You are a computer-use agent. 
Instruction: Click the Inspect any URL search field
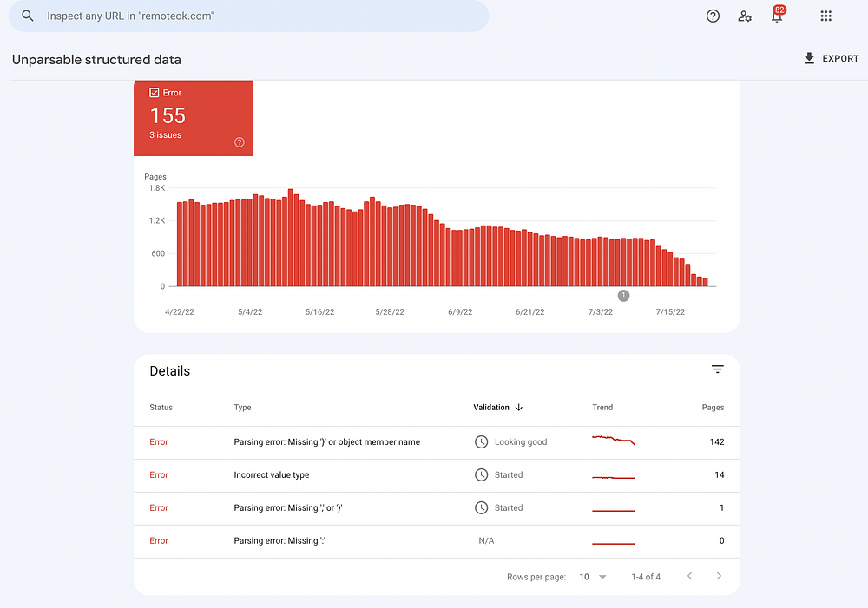click(248, 16)
